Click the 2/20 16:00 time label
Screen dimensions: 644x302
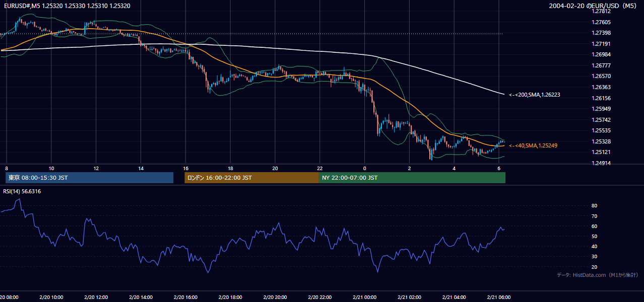(185, 297)
